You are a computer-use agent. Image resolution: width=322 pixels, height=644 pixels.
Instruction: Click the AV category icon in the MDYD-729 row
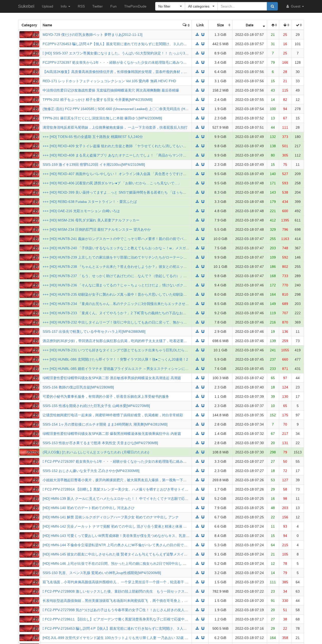click(29, 35)
